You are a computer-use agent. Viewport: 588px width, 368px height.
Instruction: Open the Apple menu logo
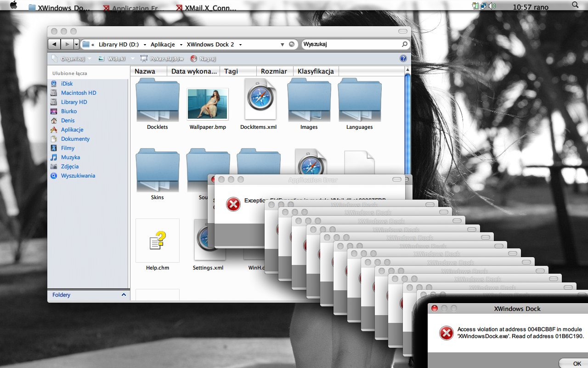tap(13, 6)
